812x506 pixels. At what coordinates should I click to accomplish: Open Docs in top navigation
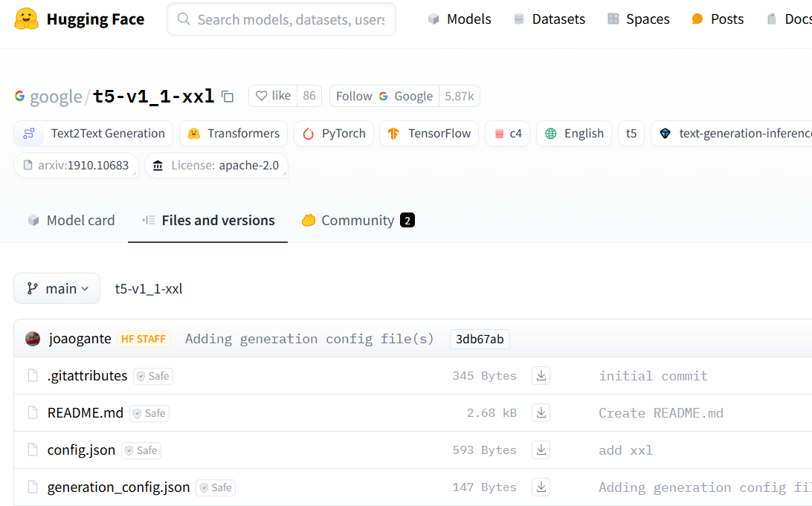tap(789, 19)
